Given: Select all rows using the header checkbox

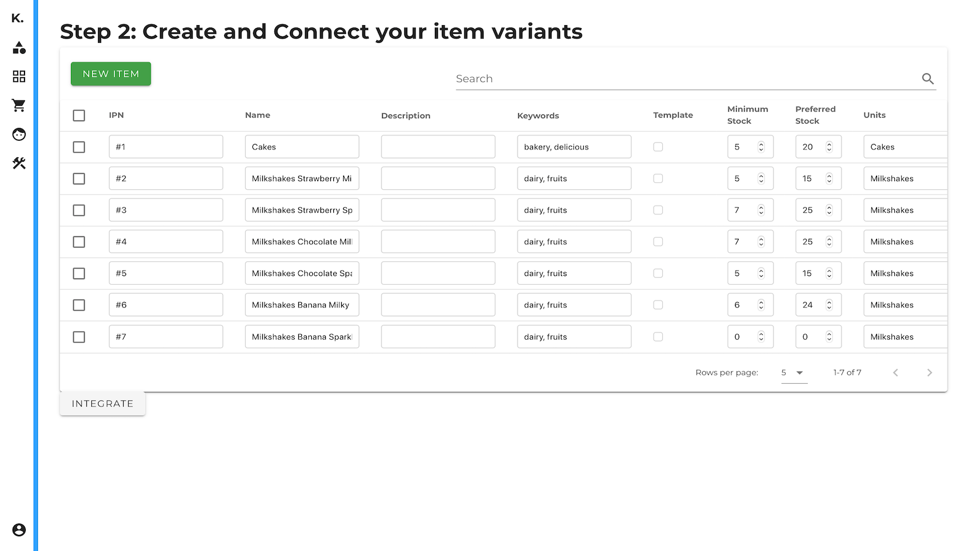Looking at the screenshot, I should pyautogui.click(x=78, y=115).
